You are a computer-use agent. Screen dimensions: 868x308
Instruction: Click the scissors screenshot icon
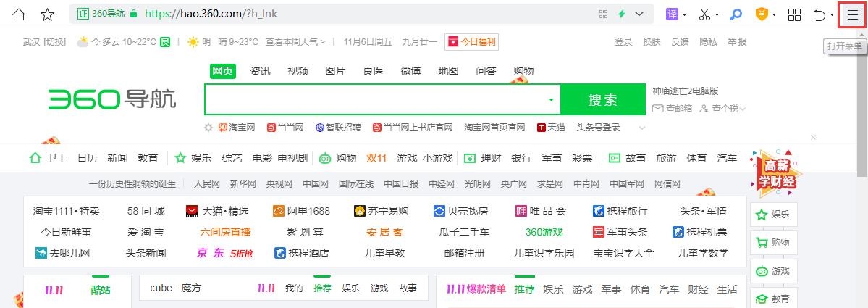tap(704, 14)
